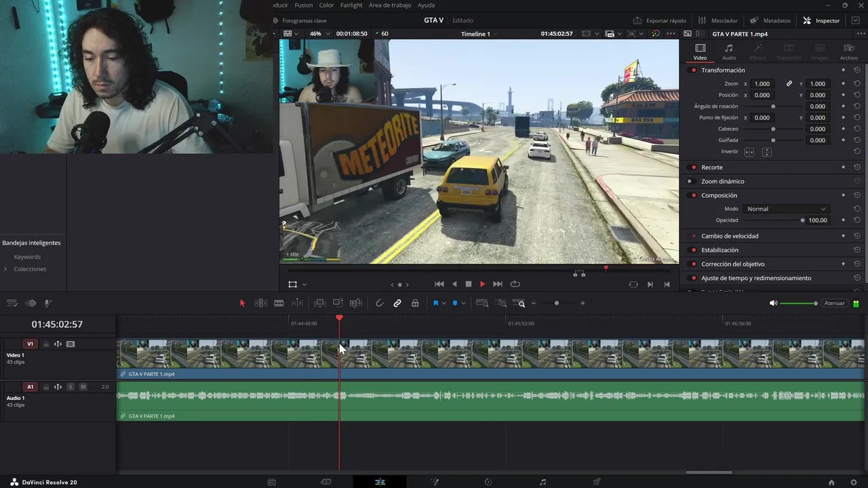The width and height of the screenshot is (868, 488).
Task: Click the voiceover microphone icon
Action: point(47,303)
